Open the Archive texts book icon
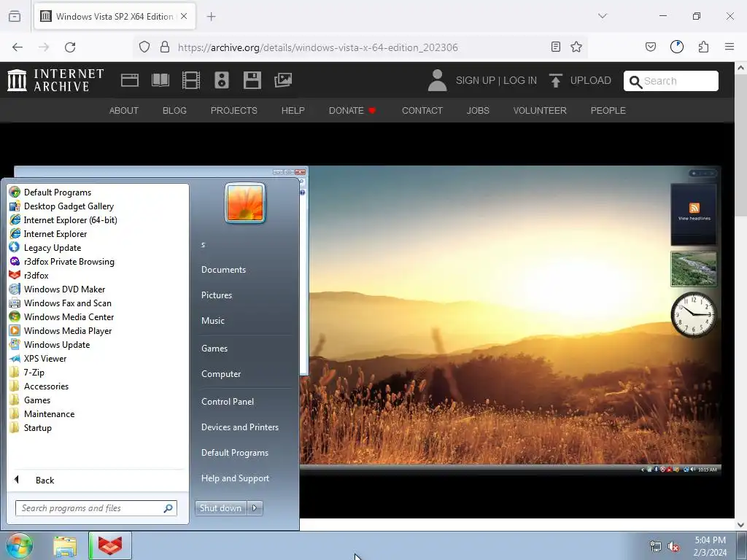Viewport: 747px width, 560px height. (160, 80)
